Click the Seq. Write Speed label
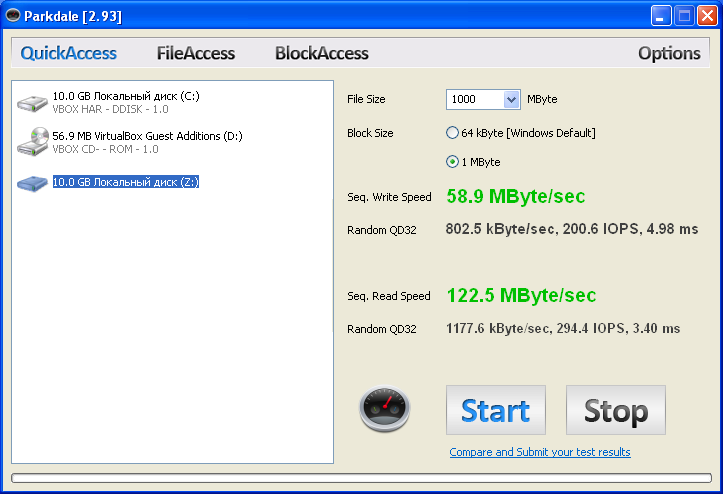The width and height of the screenshot is (723, 494). [x=389, y=197]
